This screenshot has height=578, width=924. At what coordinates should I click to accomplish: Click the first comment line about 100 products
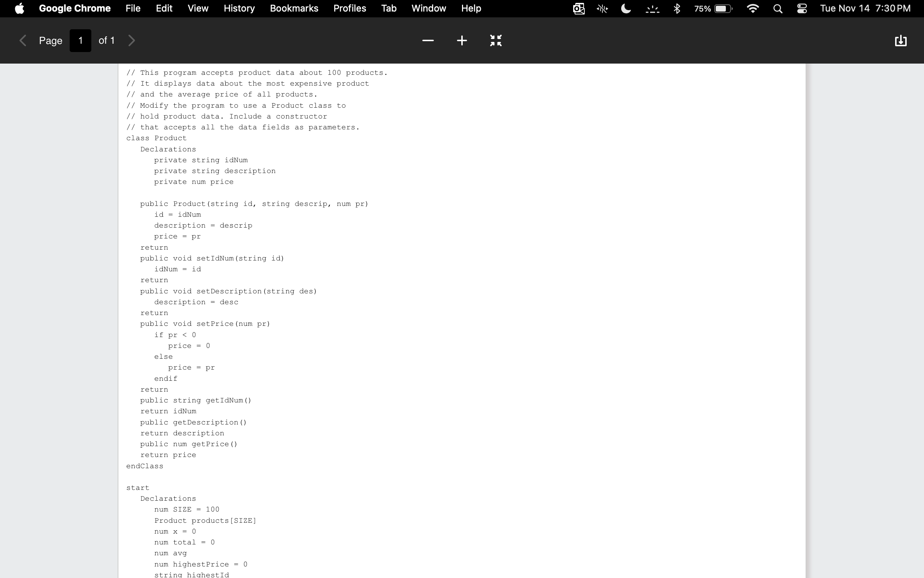pos(257,73)
